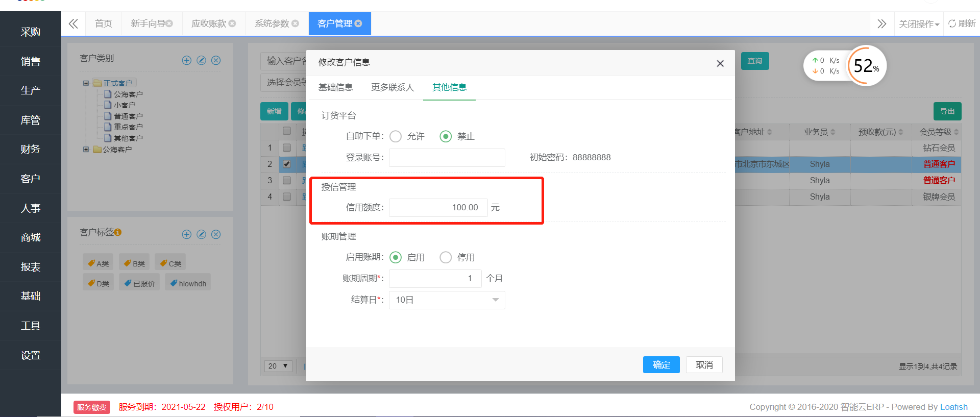This screenshot has height=417, width=980.
Task: Check the row 4 checkbox
Action: tap(287, 197)
